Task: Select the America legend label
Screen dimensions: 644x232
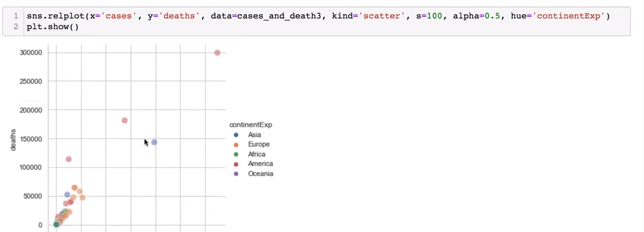Action: tap(260, 164)
